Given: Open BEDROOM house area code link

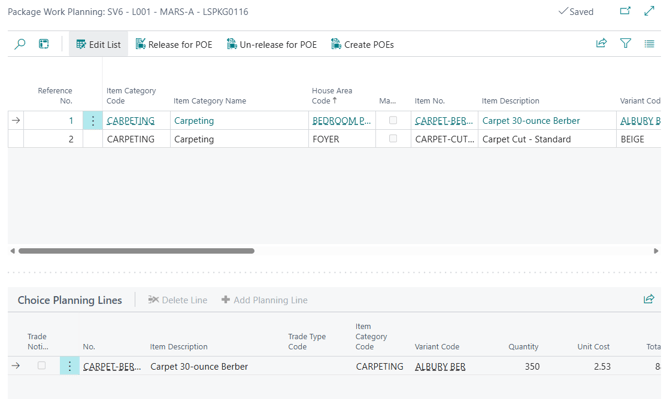Looking at the screenshot, I should [341, 121].
